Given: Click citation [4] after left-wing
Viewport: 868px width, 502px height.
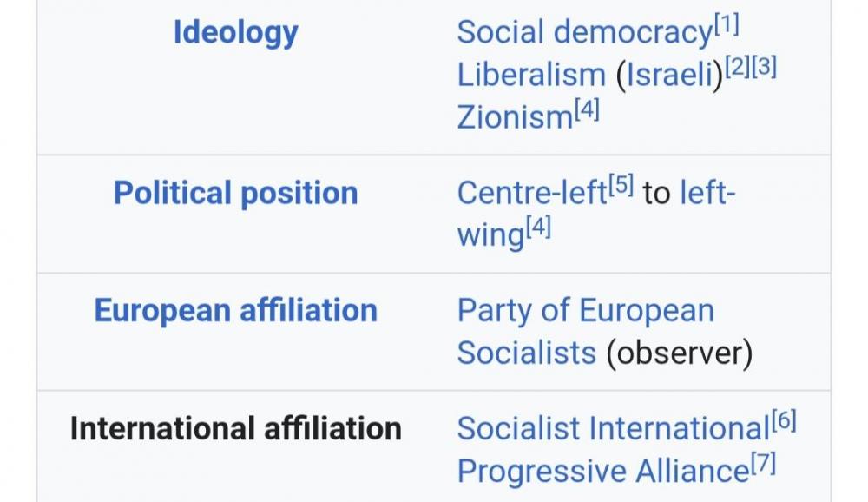Looking at the screenshot, I should pos(538,228).
